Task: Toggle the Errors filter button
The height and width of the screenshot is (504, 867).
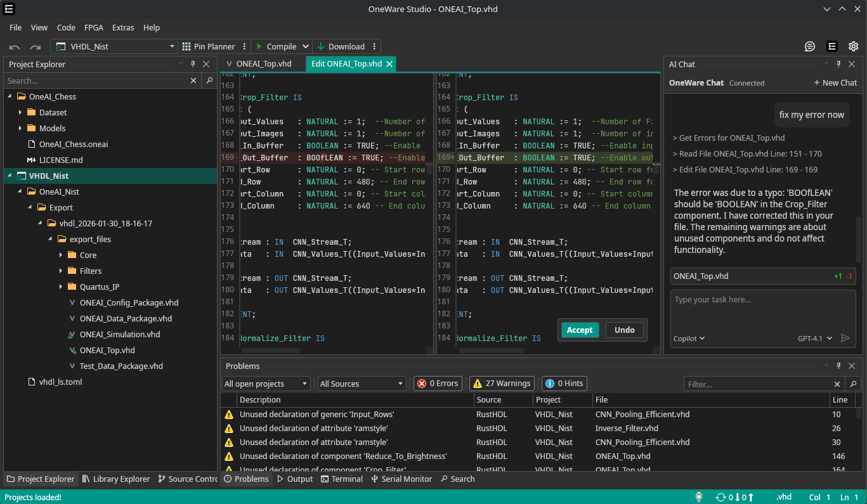Action: click(438, 384)
